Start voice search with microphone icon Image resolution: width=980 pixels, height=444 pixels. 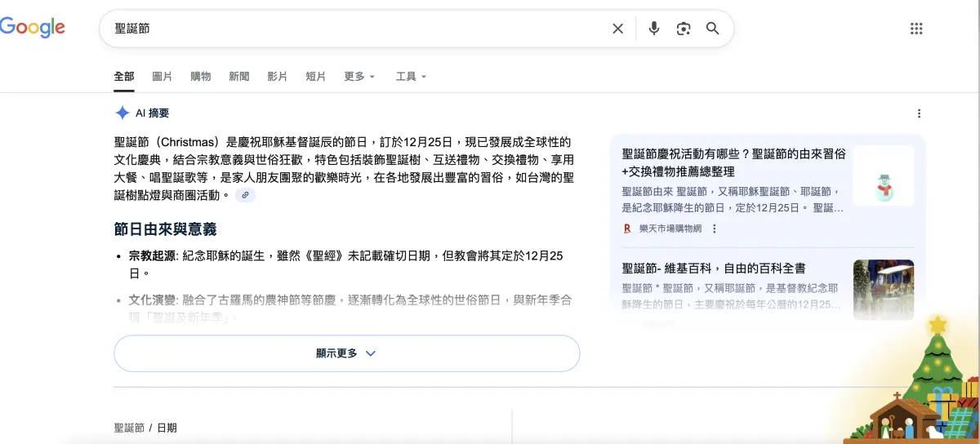pyautogui.click(x=654, y=29)
